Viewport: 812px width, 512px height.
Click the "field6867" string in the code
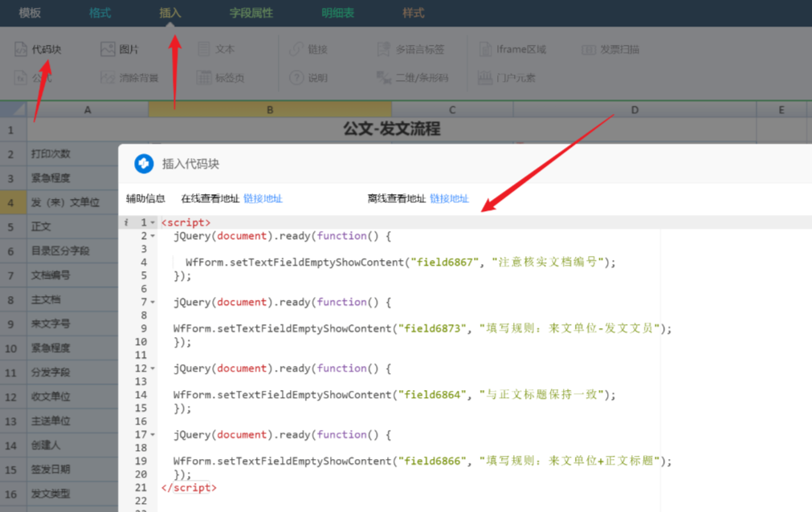(444, 262)
